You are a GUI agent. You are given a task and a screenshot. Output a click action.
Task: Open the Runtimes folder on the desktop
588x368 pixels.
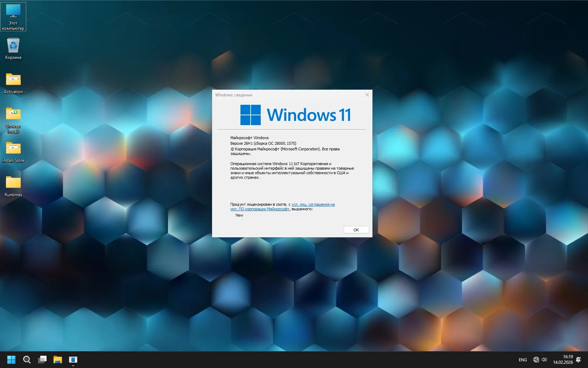13,183
